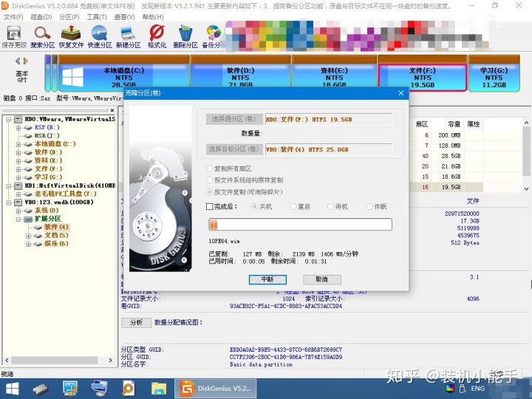Screen dimensions: 532x399
Task: Click the 选择目标分区(卷) button
Action: (x=234, y=149)
